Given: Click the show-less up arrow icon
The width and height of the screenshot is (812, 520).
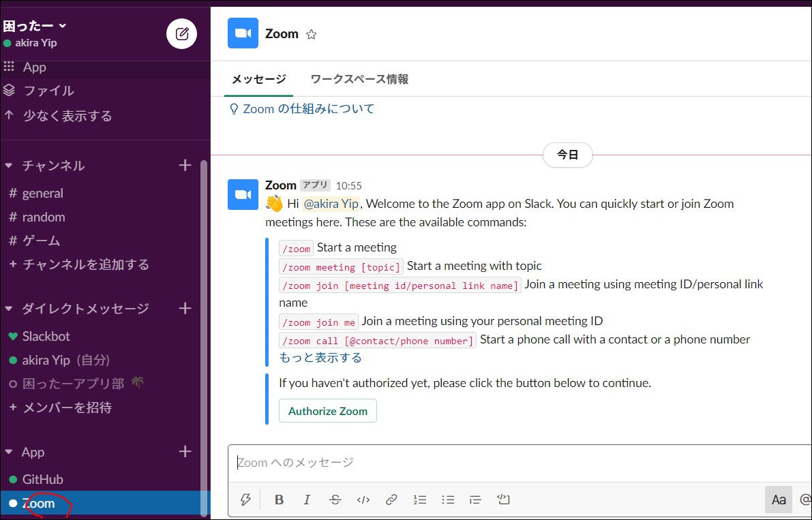Looking at the screenshot, I should coord(9,115).
